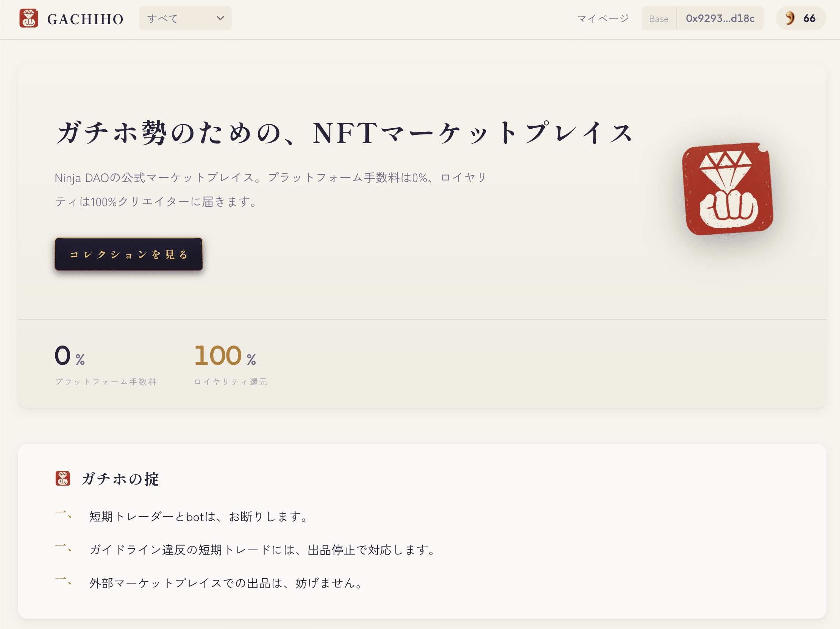This screenshot has height=629, width=840.
Task: Expand the すべて filter dropdown
Action: pos(185,18)
